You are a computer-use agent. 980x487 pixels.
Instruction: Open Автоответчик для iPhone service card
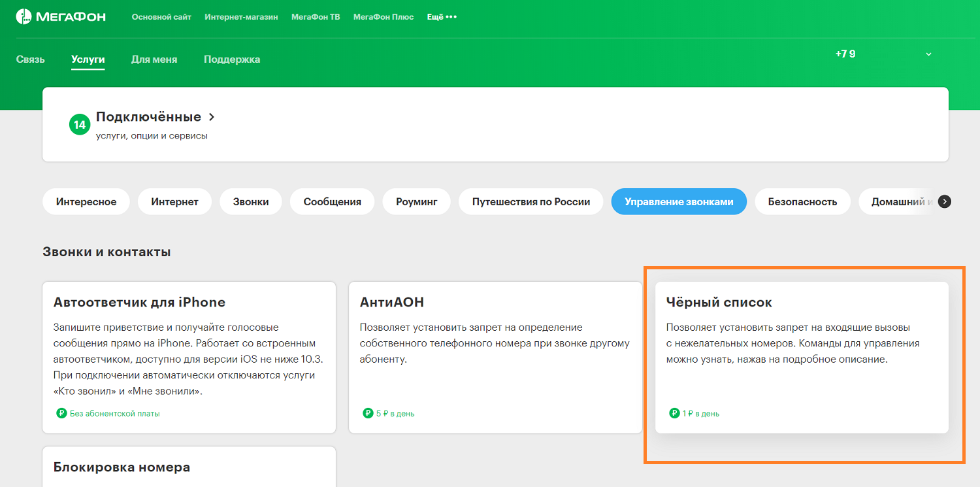pos(189,358)
